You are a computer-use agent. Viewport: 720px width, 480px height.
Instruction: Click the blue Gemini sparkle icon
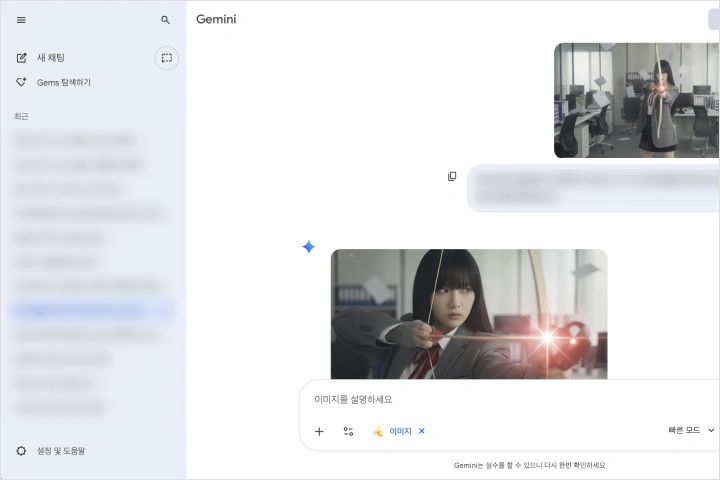[309, 247]
